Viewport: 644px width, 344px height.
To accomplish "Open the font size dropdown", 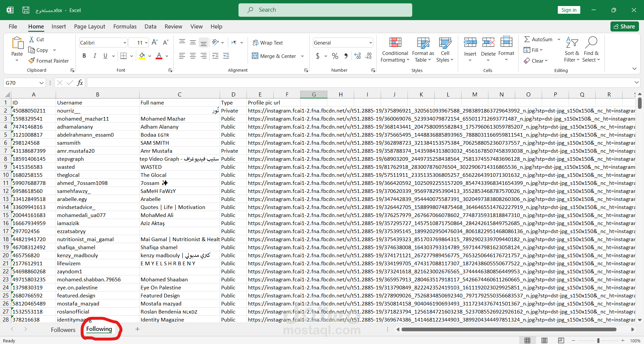I will [146, 43].
